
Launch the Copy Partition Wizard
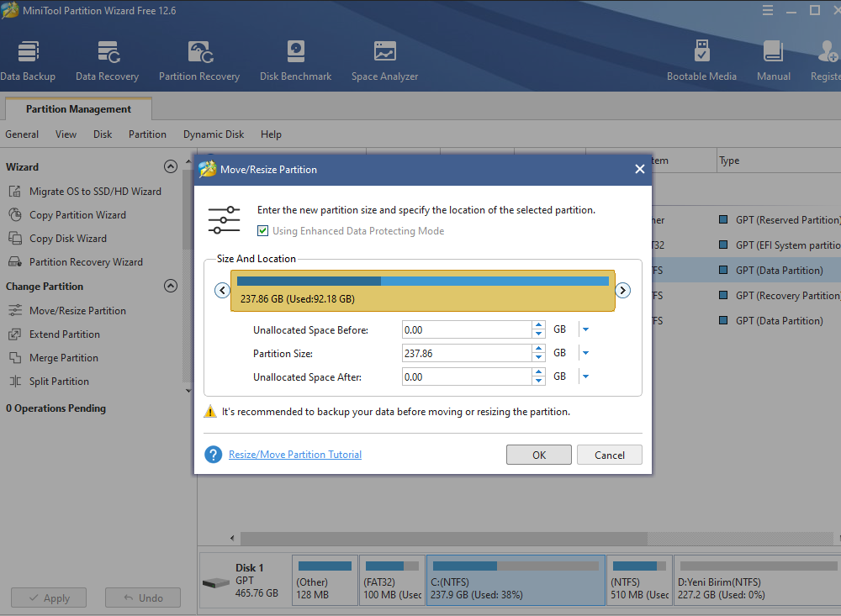tap(67, 215)
